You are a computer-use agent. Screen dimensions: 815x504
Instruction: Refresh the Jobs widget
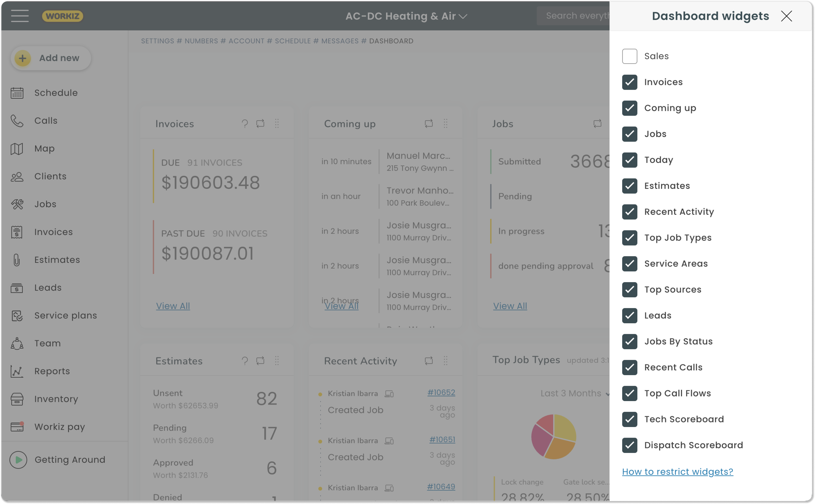(x=598, y=124)
